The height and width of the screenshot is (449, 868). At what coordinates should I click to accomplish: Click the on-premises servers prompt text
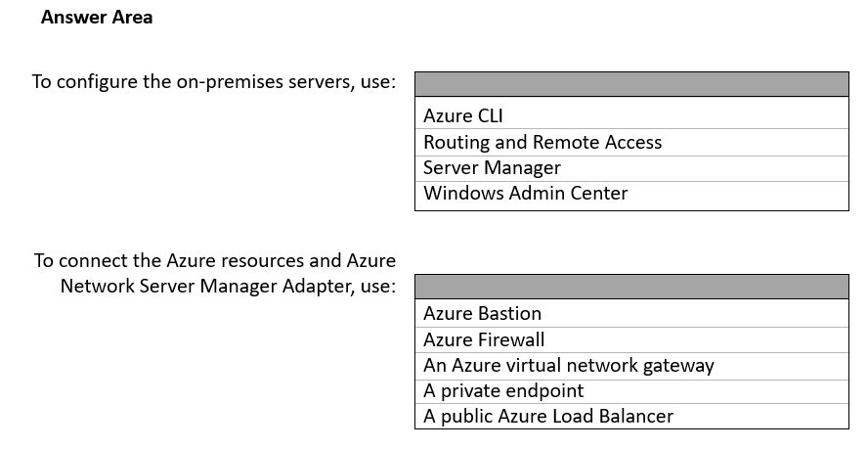click(214, 81)
